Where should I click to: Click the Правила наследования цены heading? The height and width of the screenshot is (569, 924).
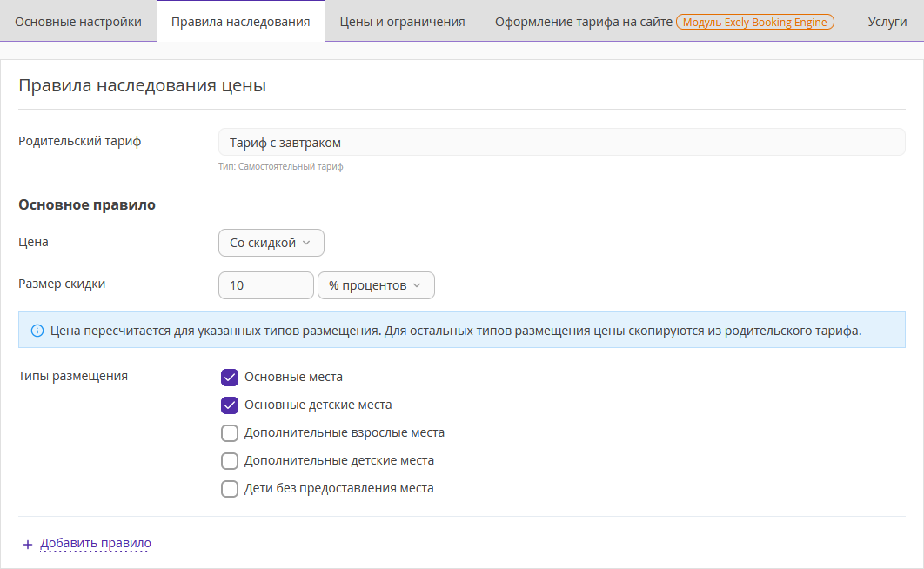[142, 85]
